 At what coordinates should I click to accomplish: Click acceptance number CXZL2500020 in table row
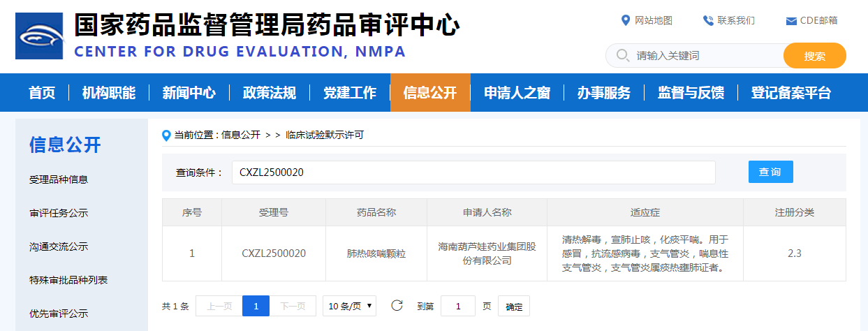[273, 253]
